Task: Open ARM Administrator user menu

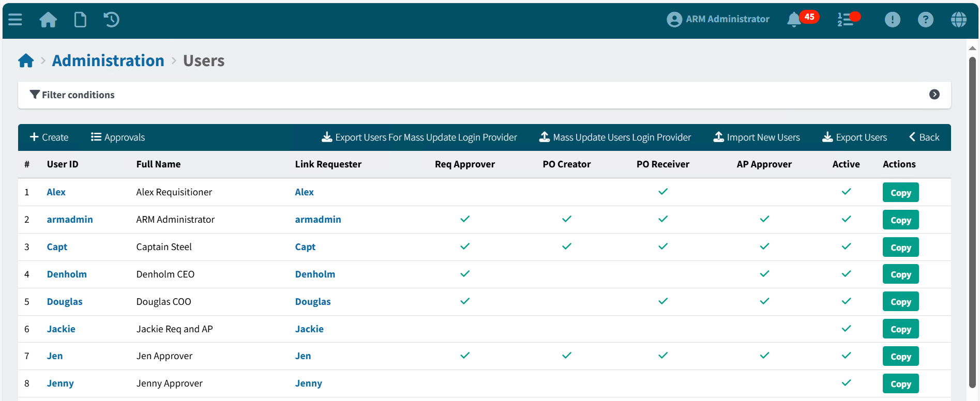Action: pos(718,19)
